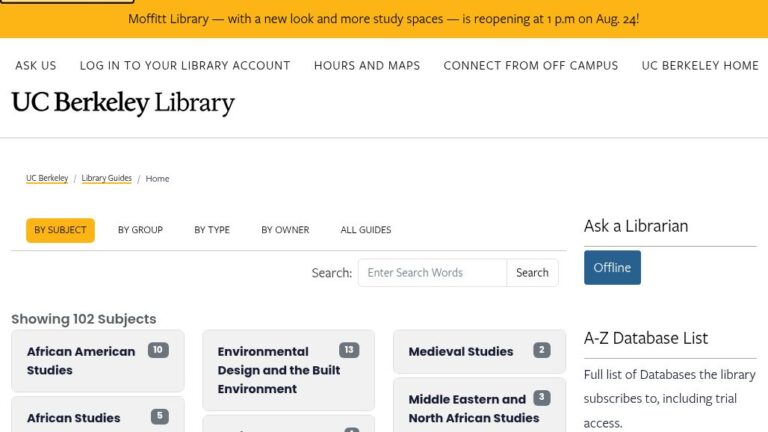Click the Search button

532,273
